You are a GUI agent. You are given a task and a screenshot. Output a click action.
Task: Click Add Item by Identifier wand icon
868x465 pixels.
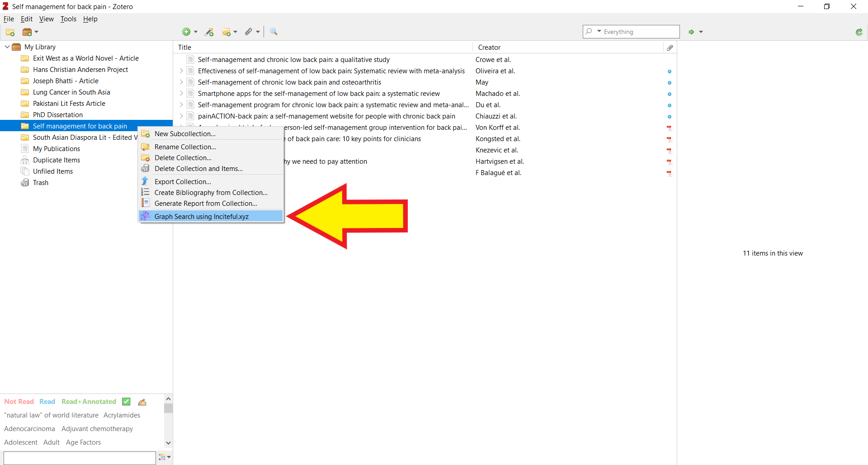tap(209, 32)
